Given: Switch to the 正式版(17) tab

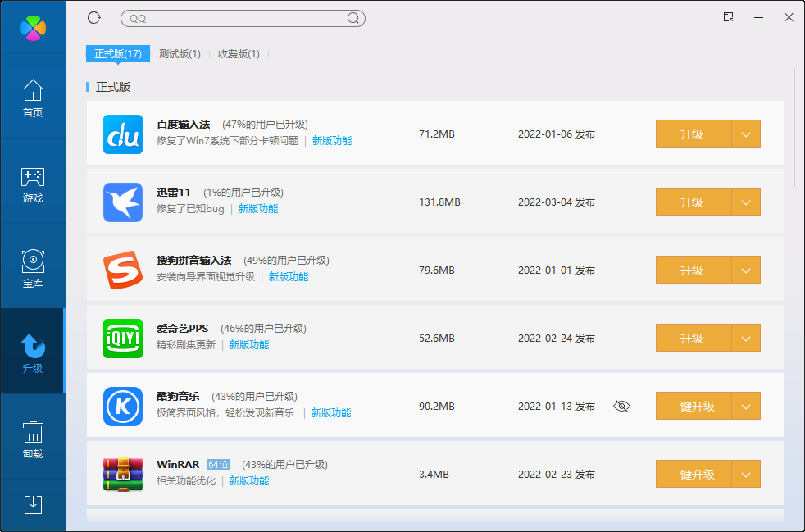Looking at the screenshot, I should tap(118, 54).
